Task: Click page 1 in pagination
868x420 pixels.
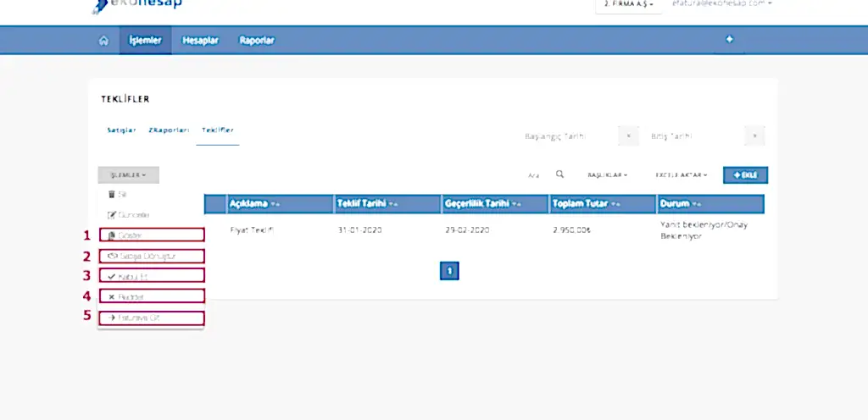Action: (x=449, y=271)
